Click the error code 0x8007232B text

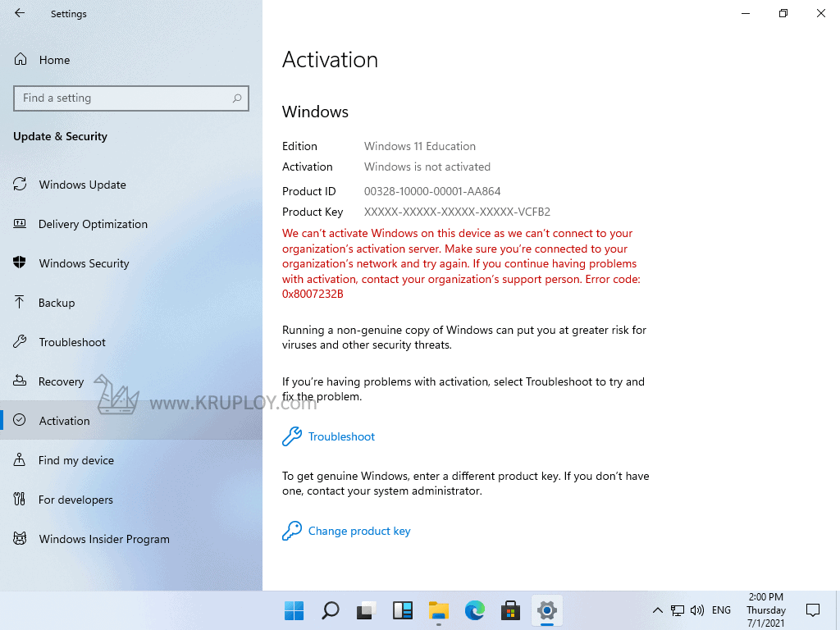(313, 294)
